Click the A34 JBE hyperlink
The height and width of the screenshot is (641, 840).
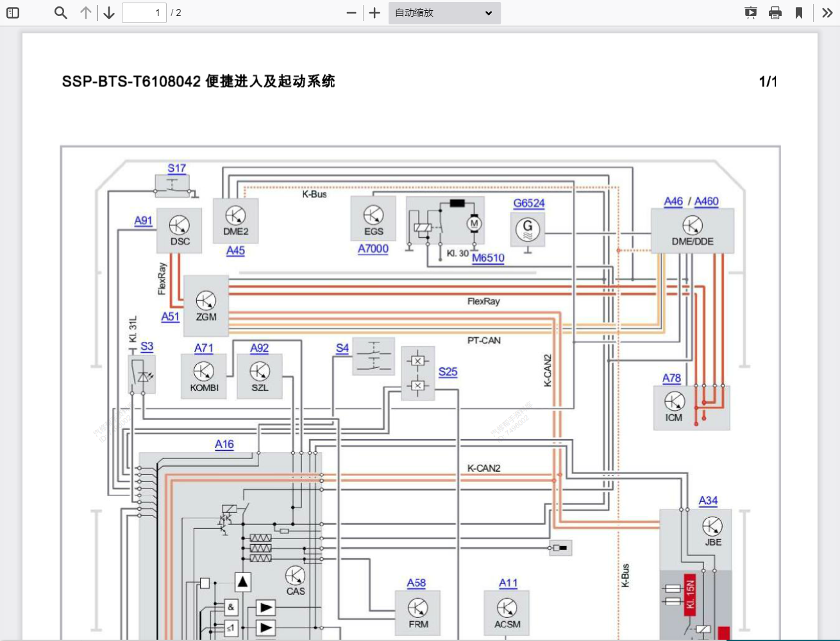[x=707, y=501]
